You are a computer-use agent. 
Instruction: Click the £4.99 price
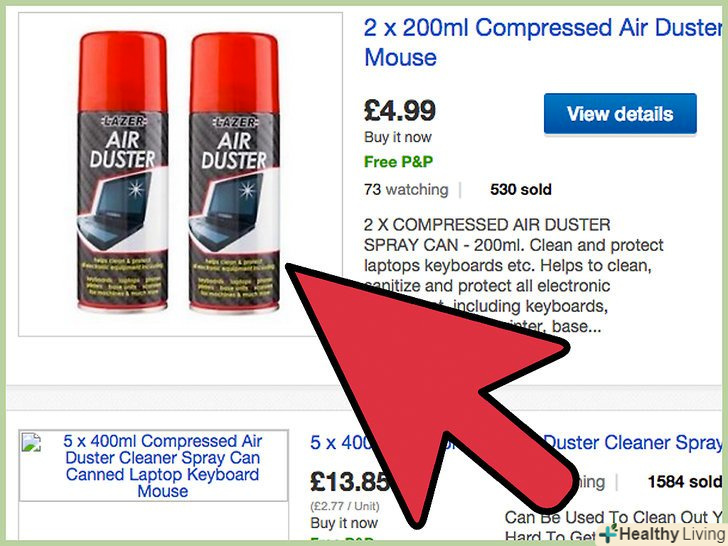coord(402,109)
